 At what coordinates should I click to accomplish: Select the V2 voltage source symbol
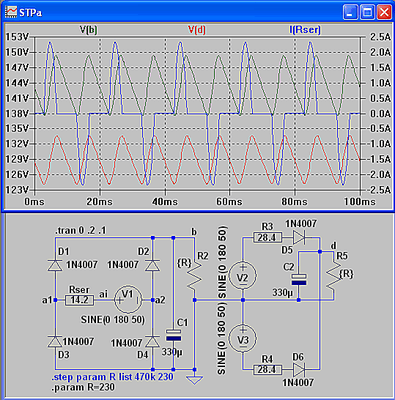243,276
